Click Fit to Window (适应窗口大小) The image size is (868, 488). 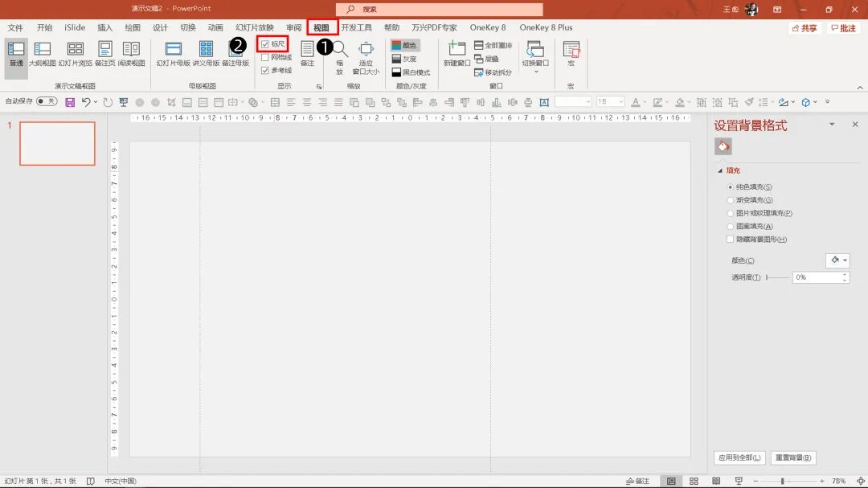(366, 58)
